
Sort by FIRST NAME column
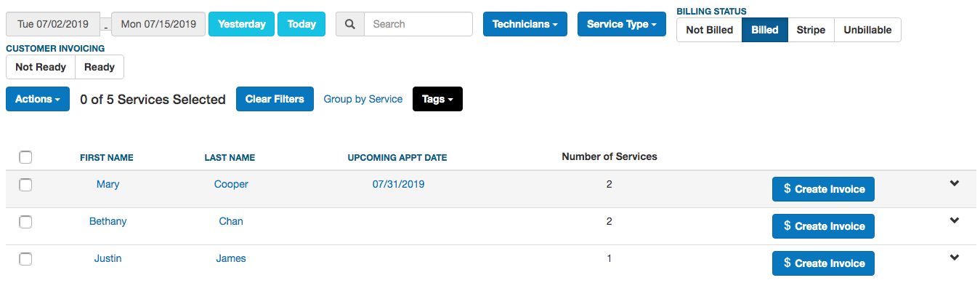(107, 158)
